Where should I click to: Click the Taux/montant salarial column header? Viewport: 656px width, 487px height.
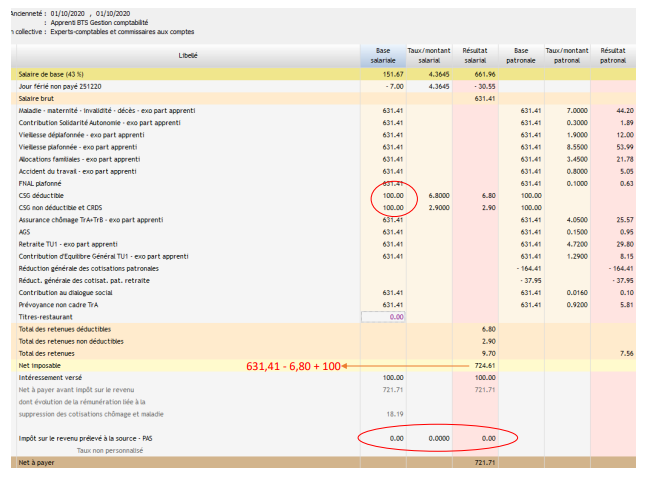click(430, 55)
